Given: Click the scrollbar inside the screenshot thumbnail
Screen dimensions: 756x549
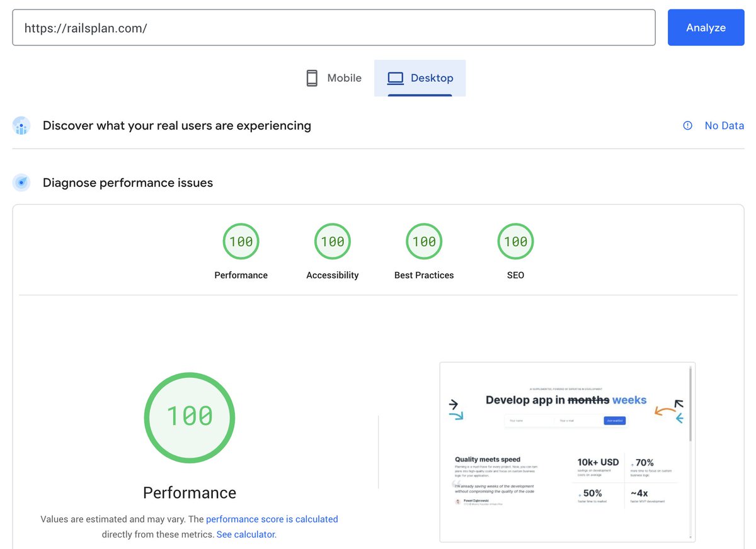Looking at the screenshot, I should pyautogui.click(x=690, y=404).
